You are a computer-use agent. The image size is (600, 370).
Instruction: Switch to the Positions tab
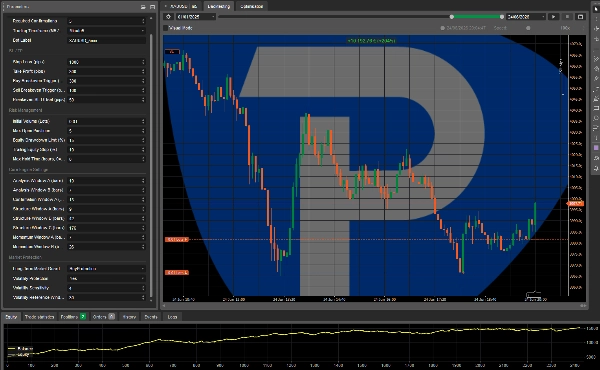coord(73,317)
